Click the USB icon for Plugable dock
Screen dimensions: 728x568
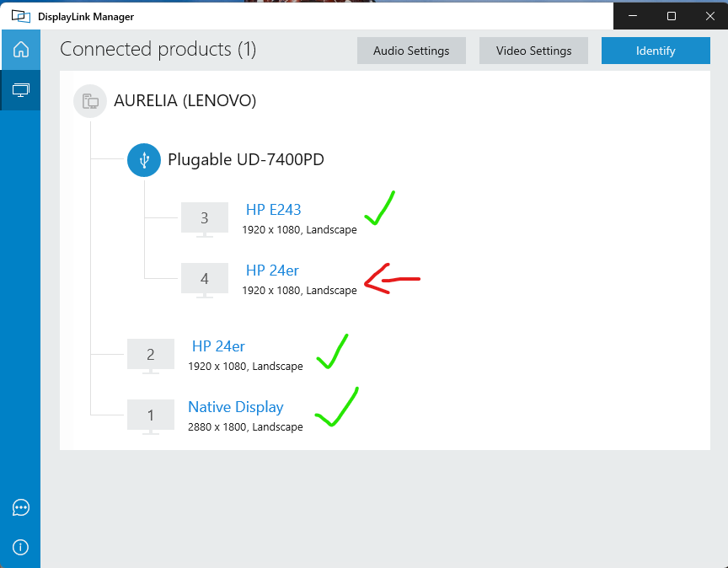(144, 159)
